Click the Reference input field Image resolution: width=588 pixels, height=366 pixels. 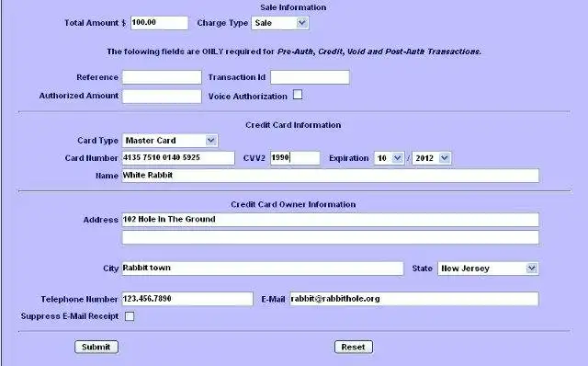pyautogui.click(x=162, y=77)
